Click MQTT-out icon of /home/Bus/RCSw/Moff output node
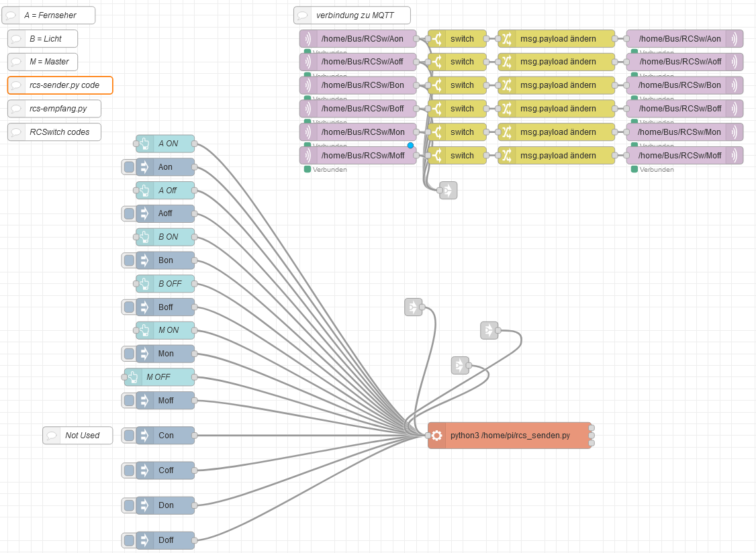 point(735,155)
